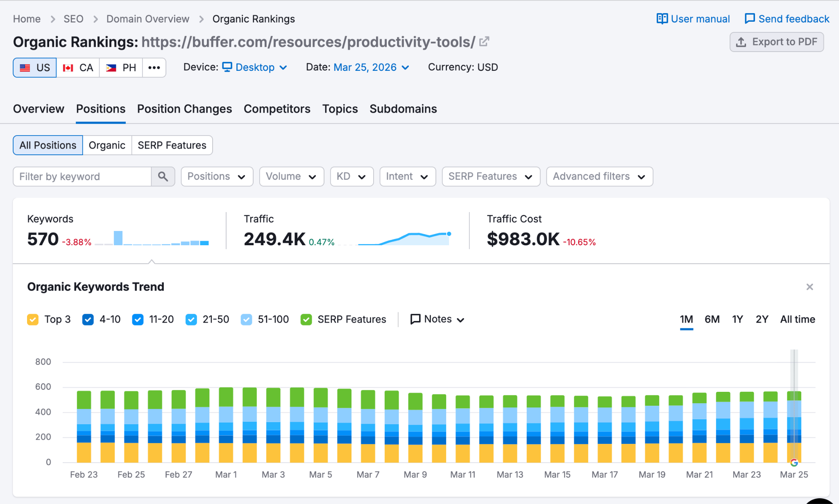The height and width of the screenshot is (504, 839).
Task: Switch to Position Changes tab
Action: (184, 109)
